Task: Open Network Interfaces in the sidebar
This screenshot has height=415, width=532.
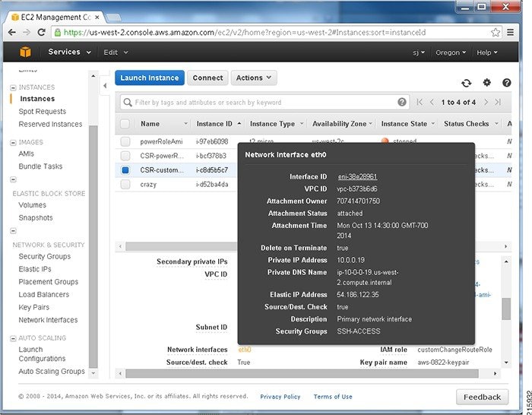Action: (x=48, y=320)
